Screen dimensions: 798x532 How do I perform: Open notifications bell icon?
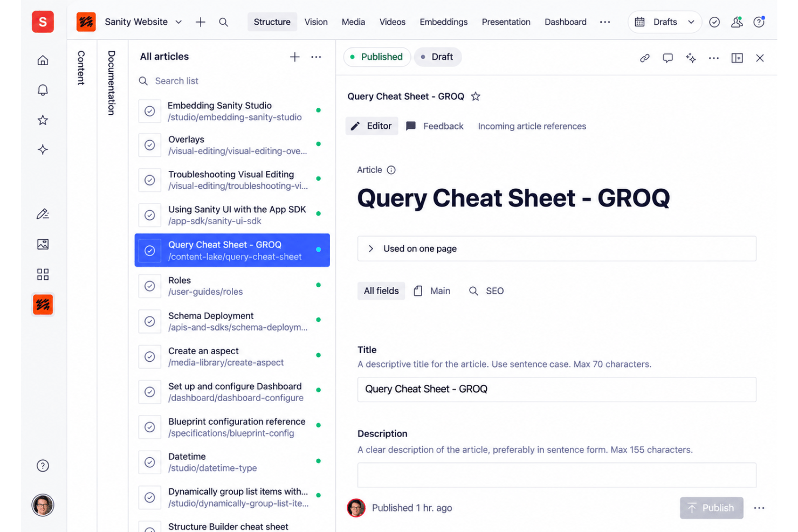pyautogui.click(x=43, y=90)
